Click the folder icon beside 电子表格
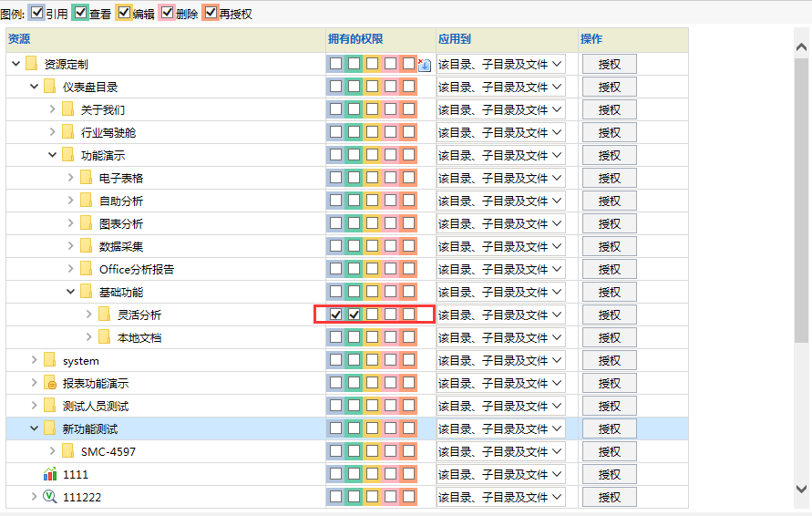Viewport: 812px width, 516px height. coord(86,178)
